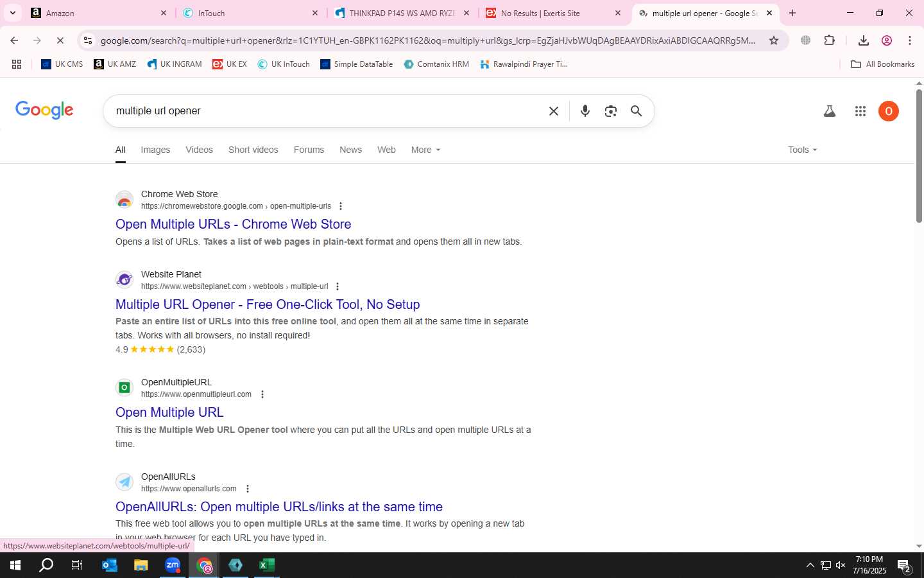Image resolution: width=924 pixels, height=578 pixels.
Task: Open Google account avatar
Action: [889, 111]
